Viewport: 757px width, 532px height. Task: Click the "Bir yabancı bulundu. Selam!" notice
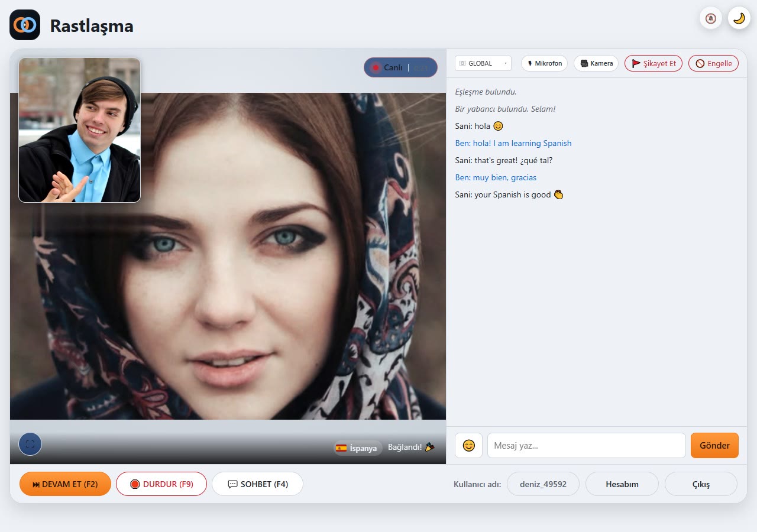coord(505,109)
